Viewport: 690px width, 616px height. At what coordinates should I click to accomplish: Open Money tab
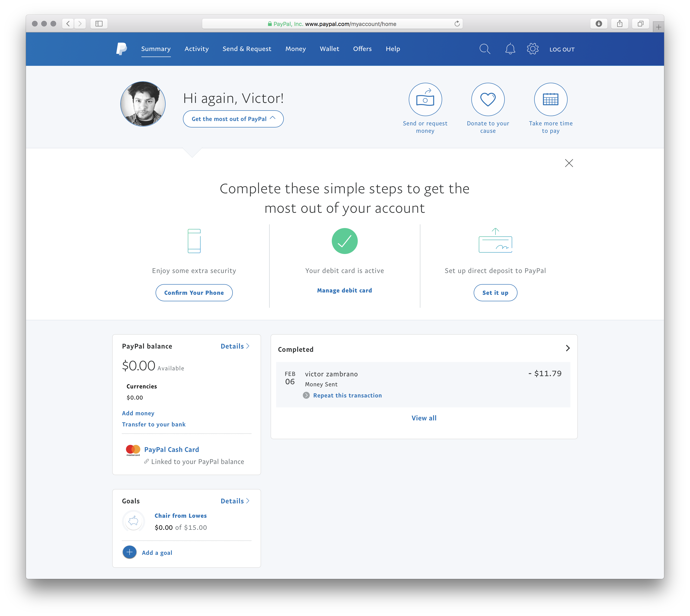[x=296, y=49]
